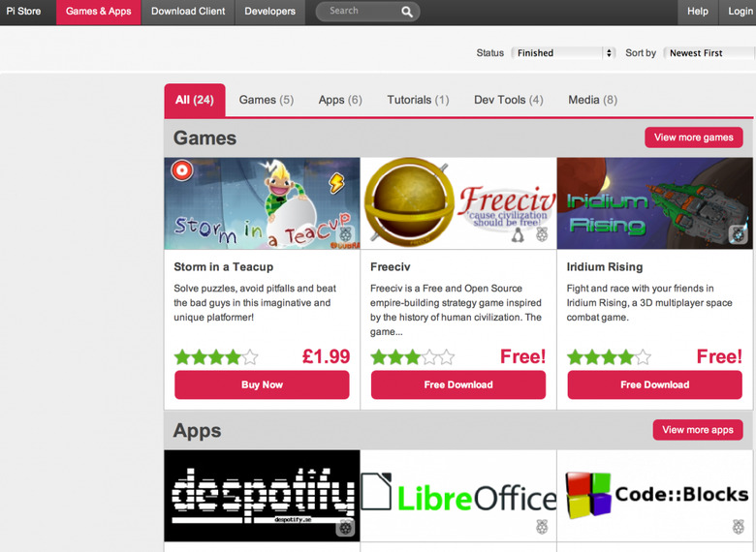Open Freeciv banner image
756x552 pixels.
point(458,203)
